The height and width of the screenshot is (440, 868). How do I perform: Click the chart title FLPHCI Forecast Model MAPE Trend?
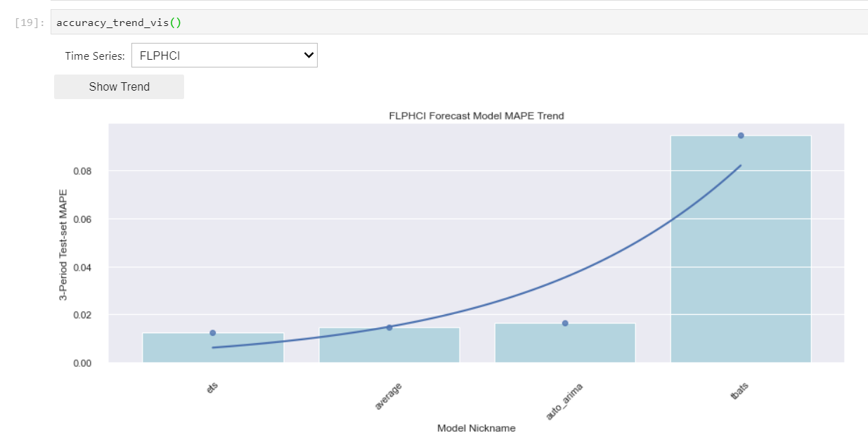[477, 116]
